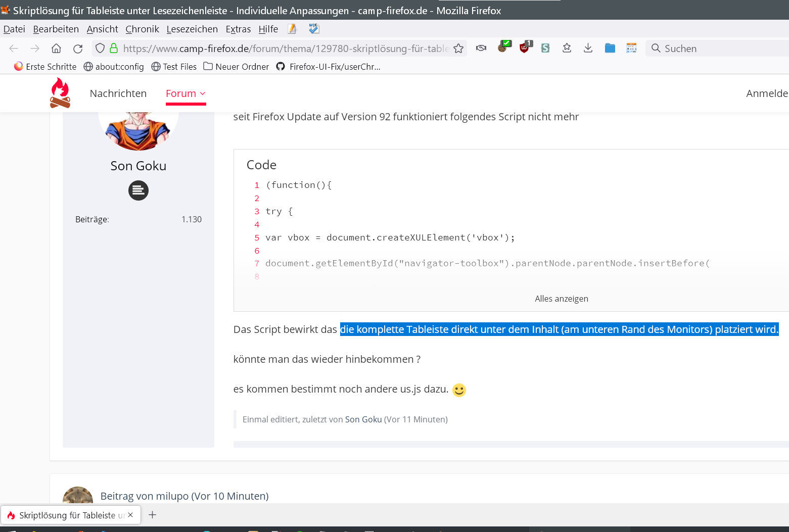
Task: Expand the Forum navigation dropdown
Action: 185,93
